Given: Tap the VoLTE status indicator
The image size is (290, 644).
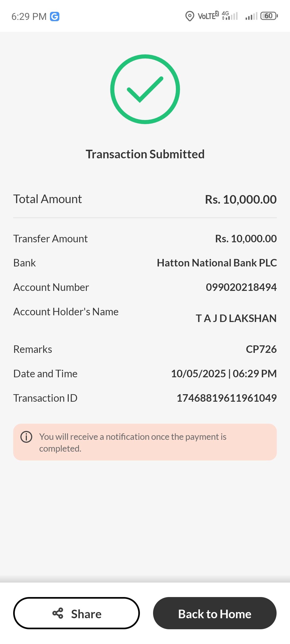Looking at the screenshot, I should [208, 16].
